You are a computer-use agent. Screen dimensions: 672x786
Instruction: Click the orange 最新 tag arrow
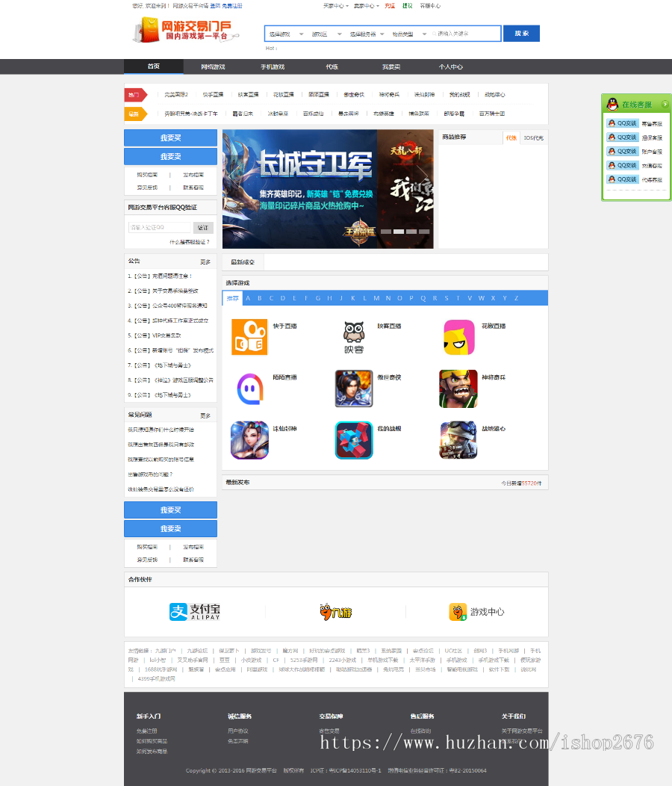click(x=135, y=114)
